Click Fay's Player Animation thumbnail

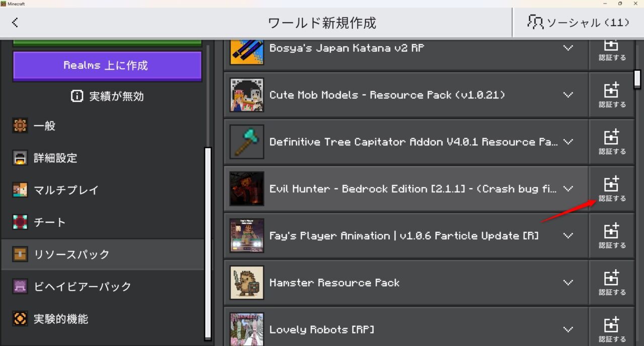point(247,235)
